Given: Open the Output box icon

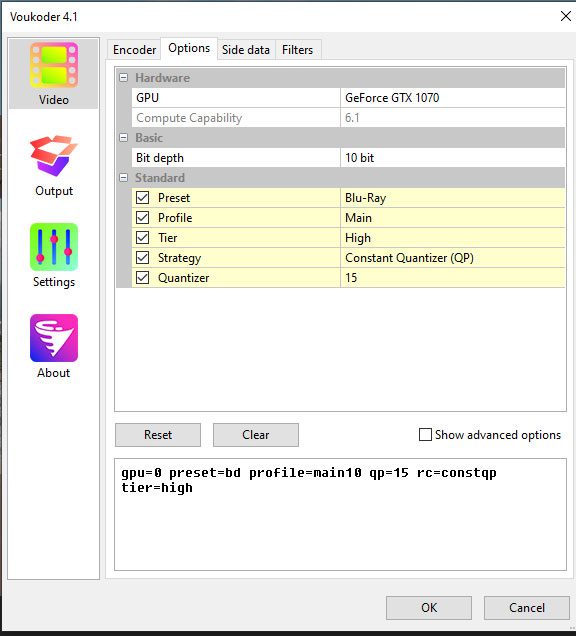Looking at the screenshot, I should (x=54, y=156).
